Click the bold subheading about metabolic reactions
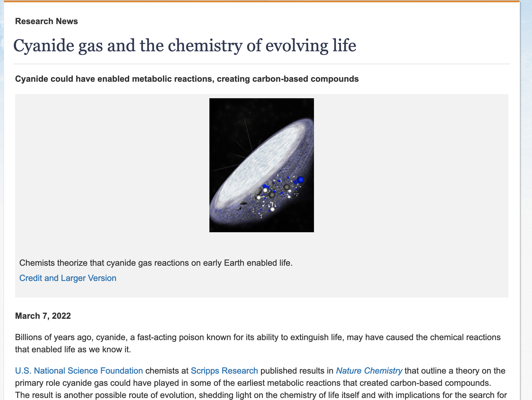The width and height of the screenshot is (532, 400). (x=187, y=79)
